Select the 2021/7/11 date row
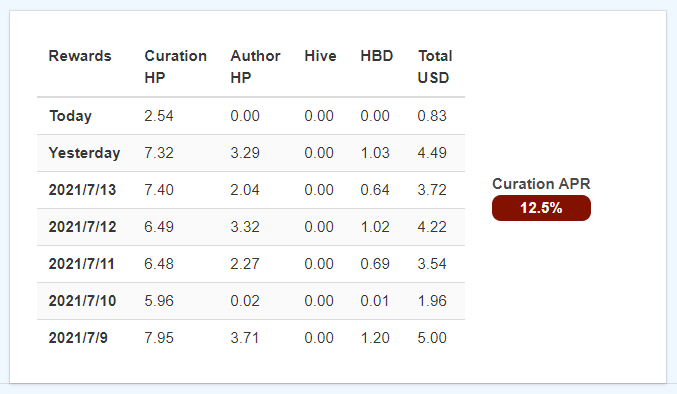 (x=251, y=264)
